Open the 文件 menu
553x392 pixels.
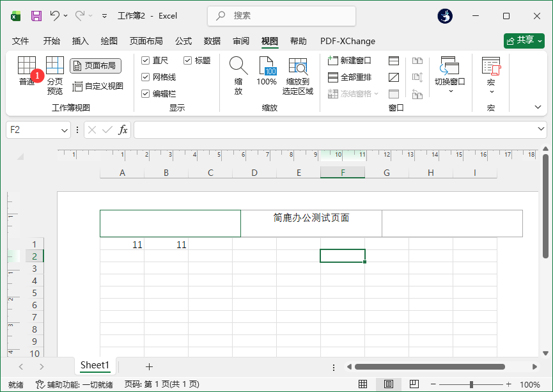tap(20, 41)
